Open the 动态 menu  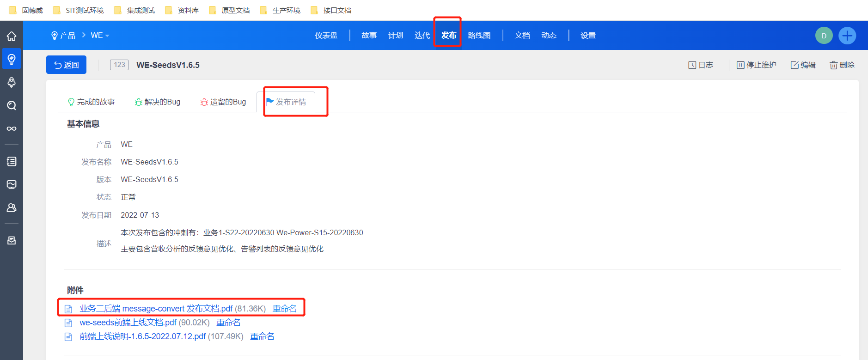coord(549,36)
